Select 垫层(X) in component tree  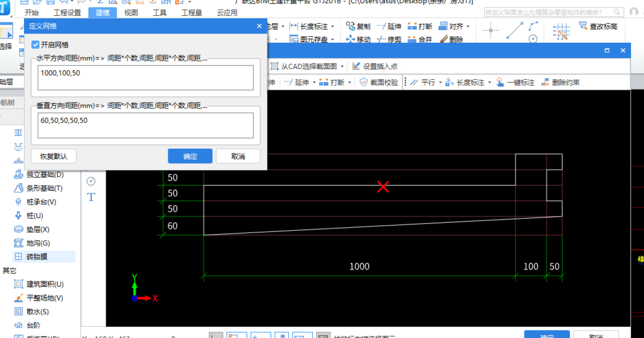click(32, 229)
